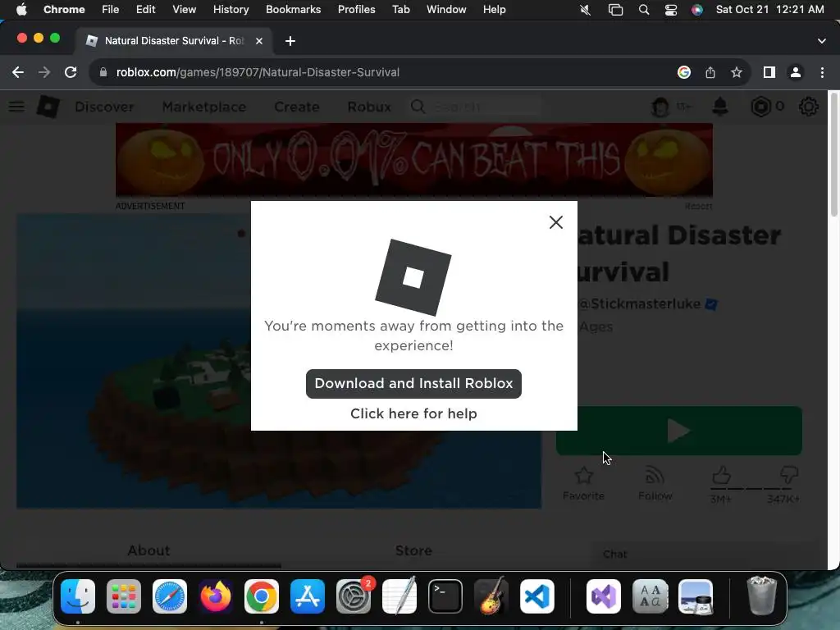Click the Siri icon in menu bar
Viewport: 840px width, 630px height.
[x=697, y=9]
